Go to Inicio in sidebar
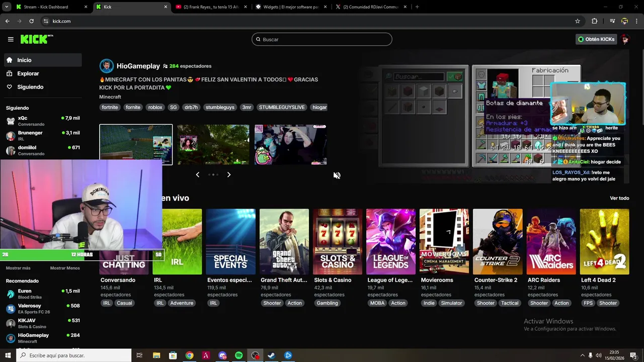The width and height of the screenshot is (644, 362). [42, 60]
